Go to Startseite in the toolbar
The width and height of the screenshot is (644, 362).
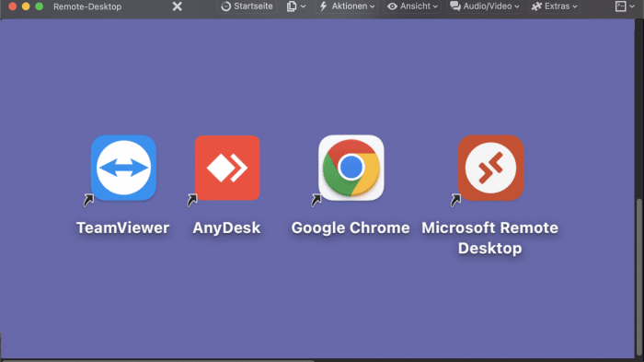pos(247,6)
